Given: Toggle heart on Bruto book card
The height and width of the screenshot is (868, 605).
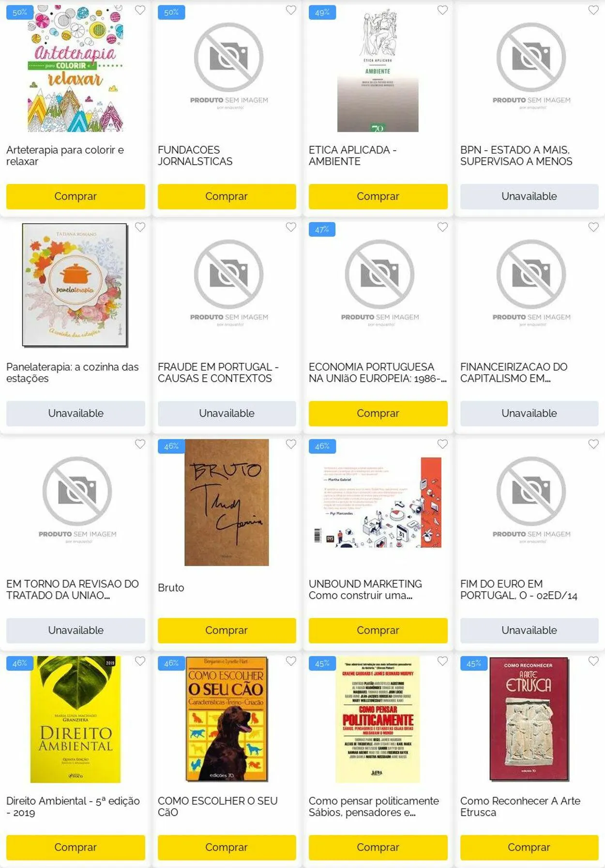Looking at the screenshot, I should 291,444.
